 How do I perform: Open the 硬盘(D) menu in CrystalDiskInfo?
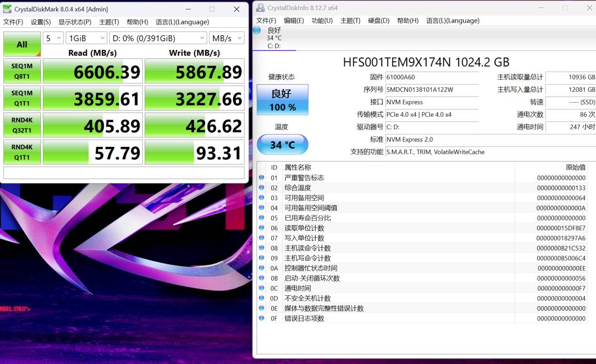[x=379, y=21]
